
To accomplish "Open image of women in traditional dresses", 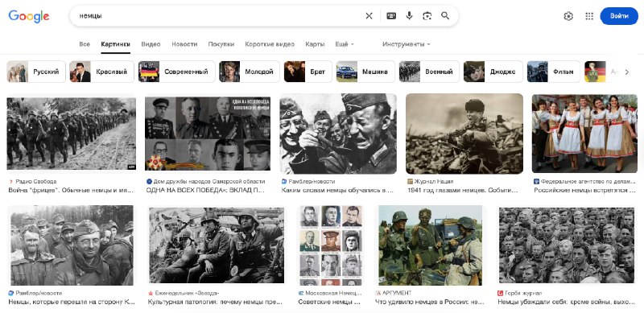I will pos(585,134).
